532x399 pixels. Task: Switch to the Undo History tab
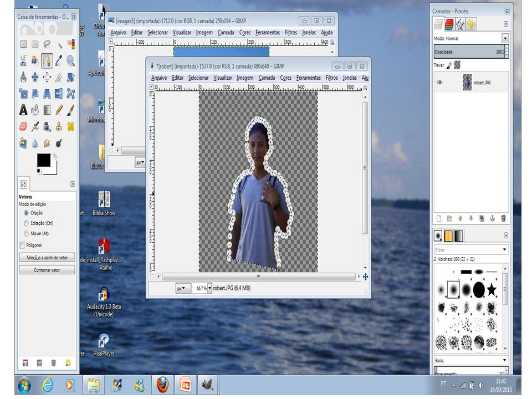(471, 24)
